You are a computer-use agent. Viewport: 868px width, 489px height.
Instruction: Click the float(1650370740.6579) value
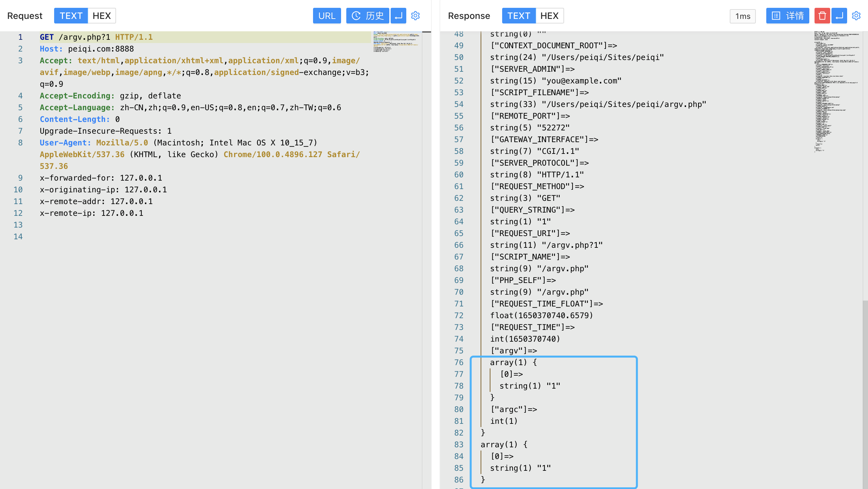(x=542, y=316)
